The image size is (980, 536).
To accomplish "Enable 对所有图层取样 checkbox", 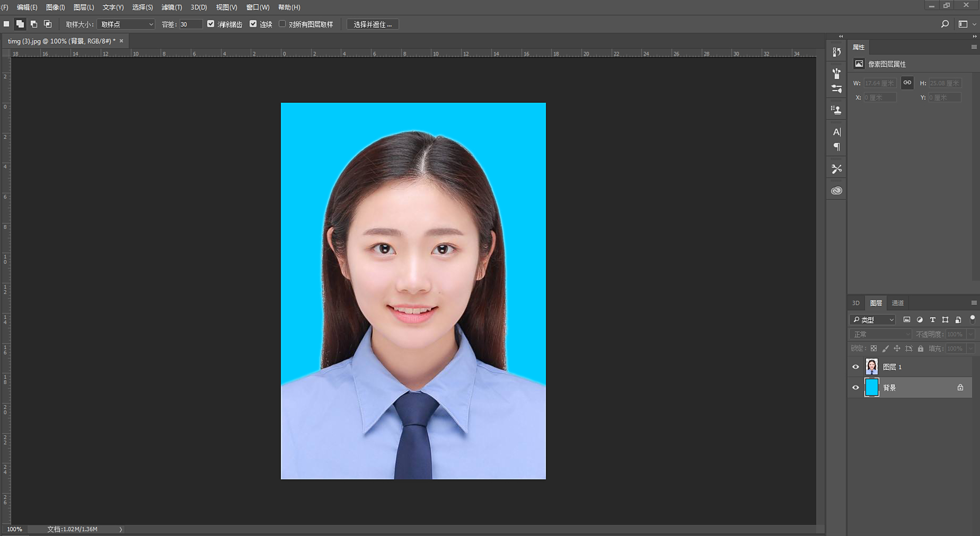I will point(282,24).
